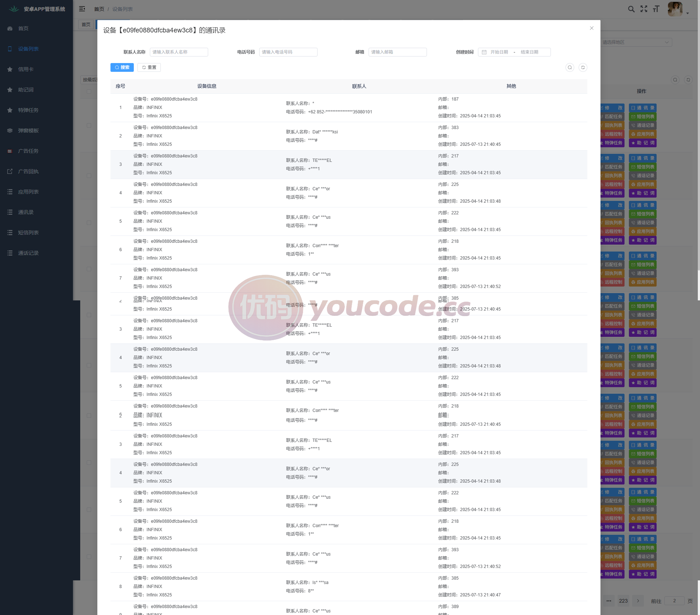Screen dimensions: 700x615
Task: Go to next page with pagination arrow
Action: (638, 601)
